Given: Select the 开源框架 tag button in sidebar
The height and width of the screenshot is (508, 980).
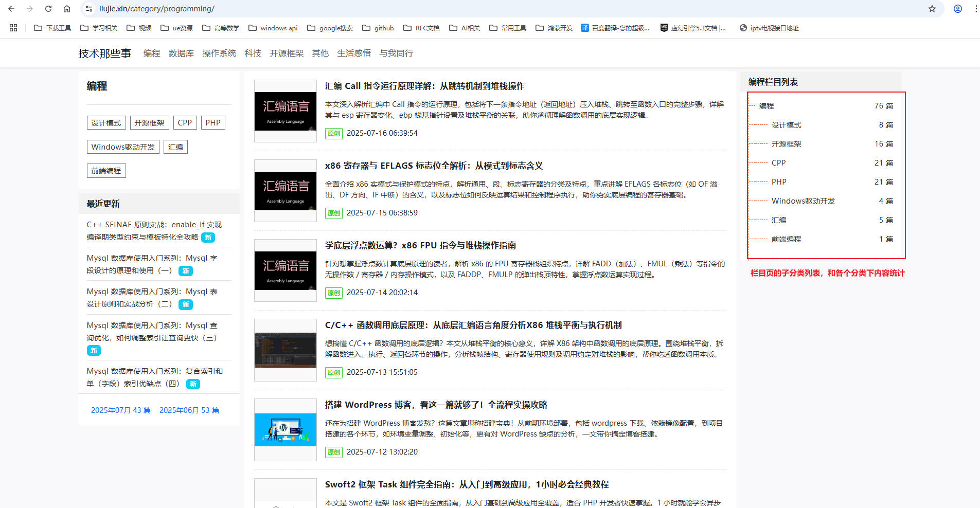Looking at the screenshot, I should point(149,123).
